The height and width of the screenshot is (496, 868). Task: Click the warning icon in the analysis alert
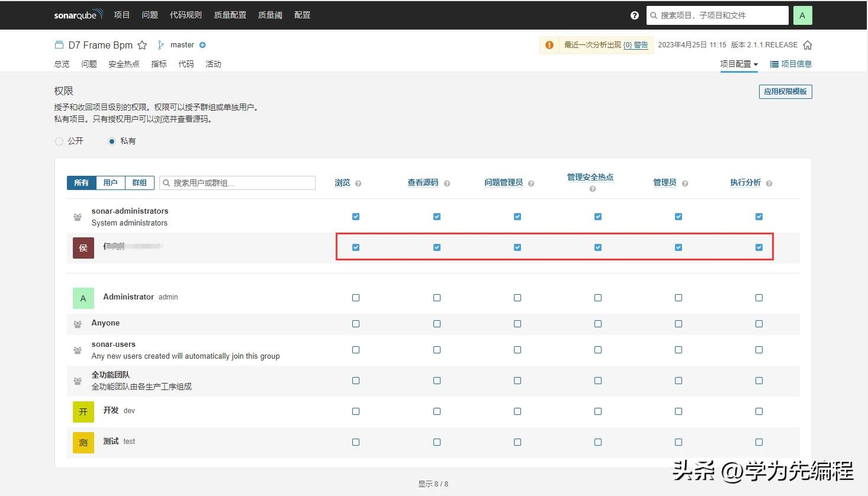pyautogui.click(x=549, y=44)
